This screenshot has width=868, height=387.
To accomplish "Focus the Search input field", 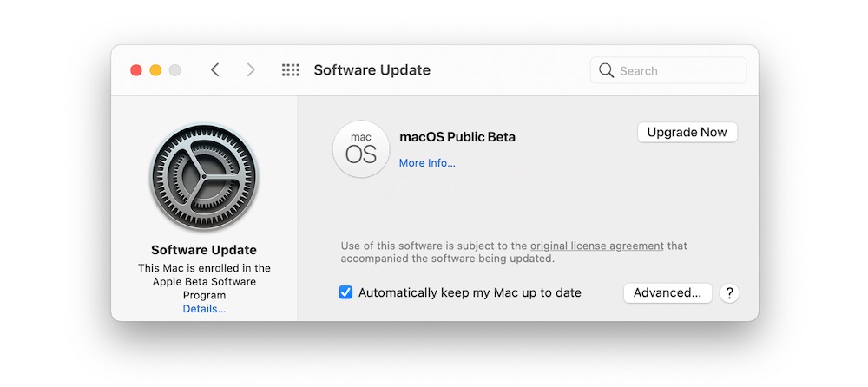I will coord(678,70).
